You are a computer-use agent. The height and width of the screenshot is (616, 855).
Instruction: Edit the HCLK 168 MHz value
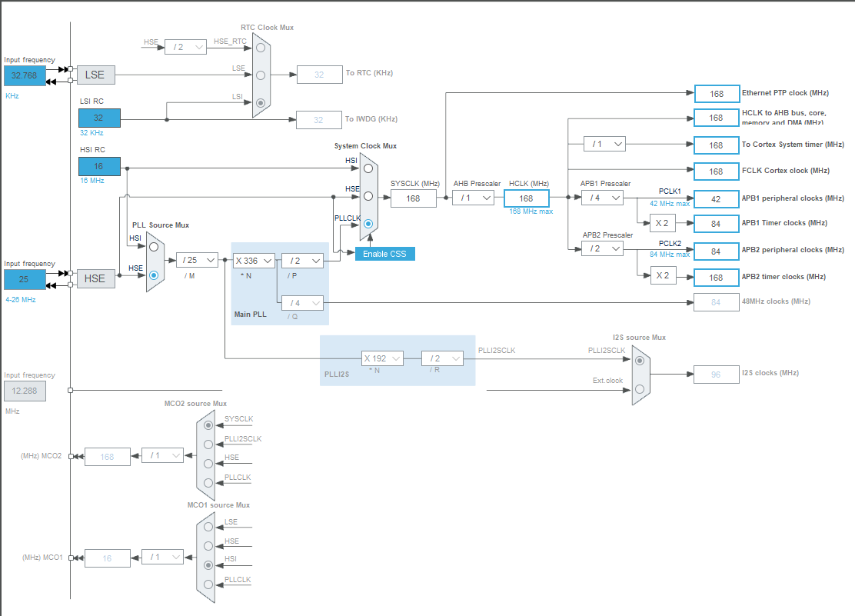(x=527, y=198)
